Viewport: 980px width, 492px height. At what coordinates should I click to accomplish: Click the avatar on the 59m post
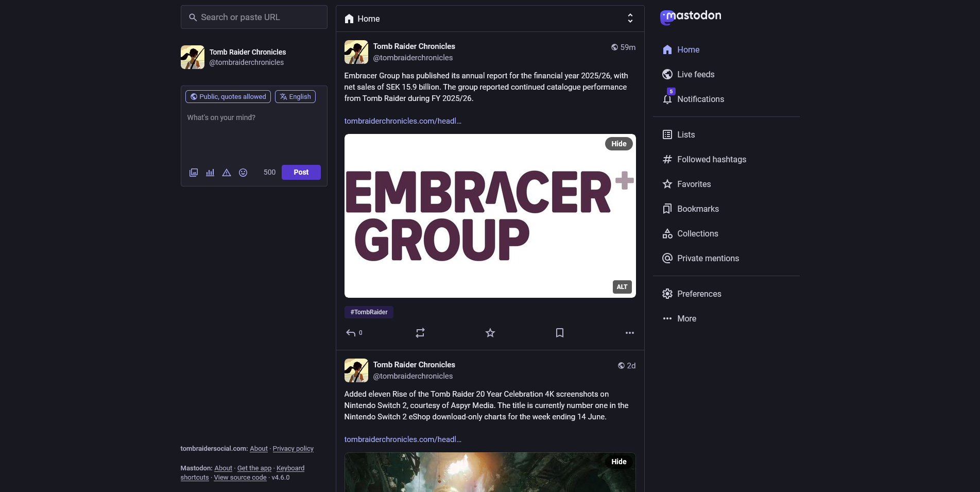[x=356, y=52]
